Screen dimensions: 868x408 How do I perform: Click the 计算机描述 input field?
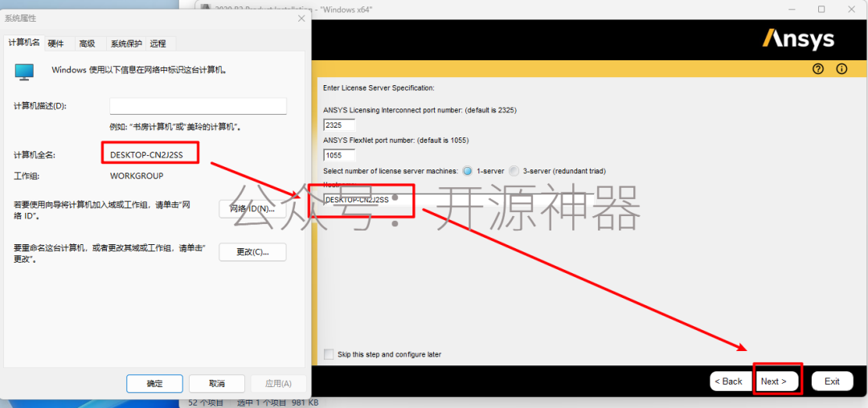[199, 106]
